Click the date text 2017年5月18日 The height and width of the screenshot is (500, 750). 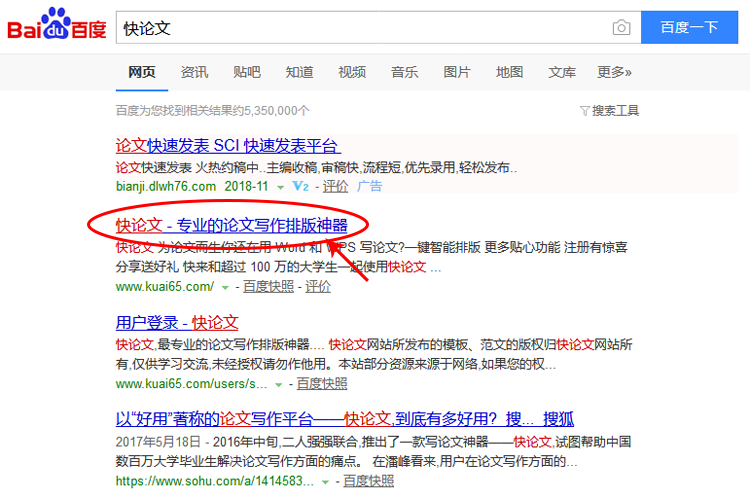coord(158,442)
